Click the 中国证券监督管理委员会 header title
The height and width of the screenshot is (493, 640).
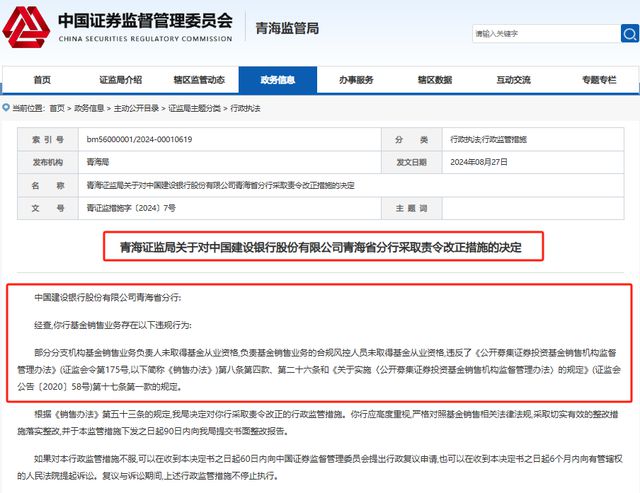coord(145,21)
